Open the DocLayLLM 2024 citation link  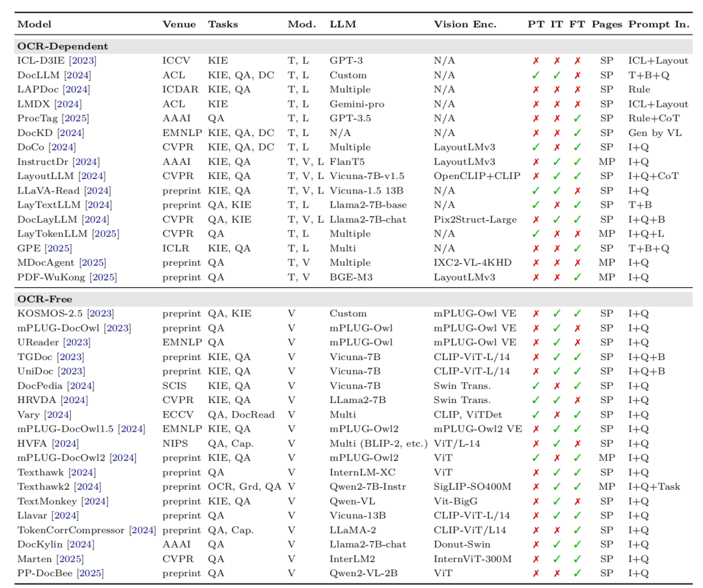click(x=96, y=219)
